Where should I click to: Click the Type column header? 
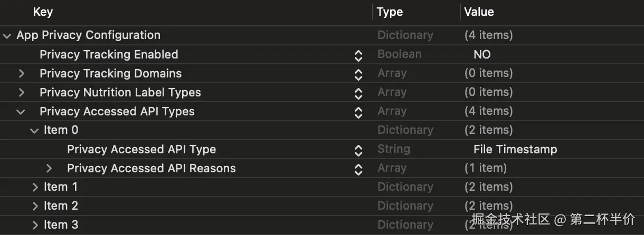click(390, 12)
